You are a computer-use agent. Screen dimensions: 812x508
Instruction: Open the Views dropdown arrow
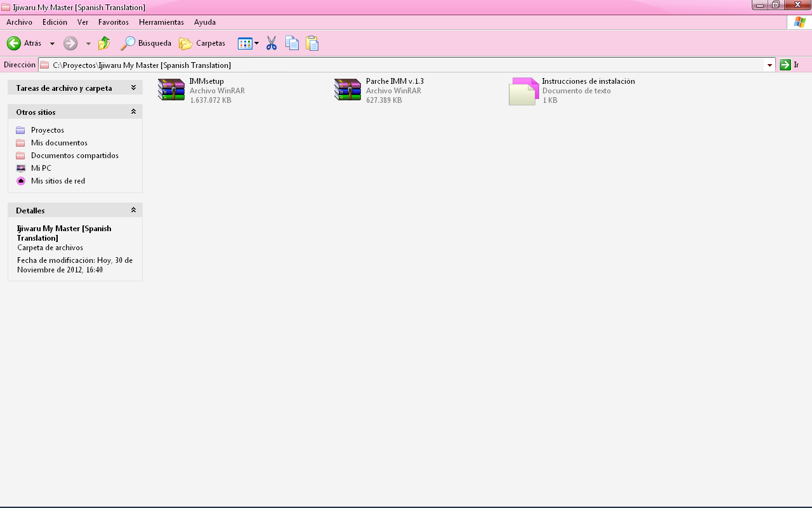pyautogui.click(x=256, y=44)
